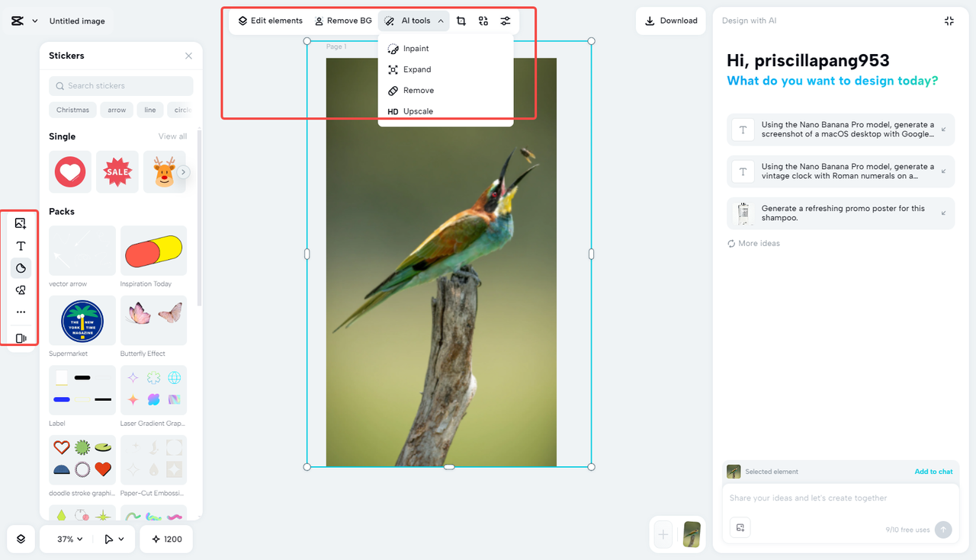Click the Download button
Screen dimensions: 976x560
pos(670,21)
